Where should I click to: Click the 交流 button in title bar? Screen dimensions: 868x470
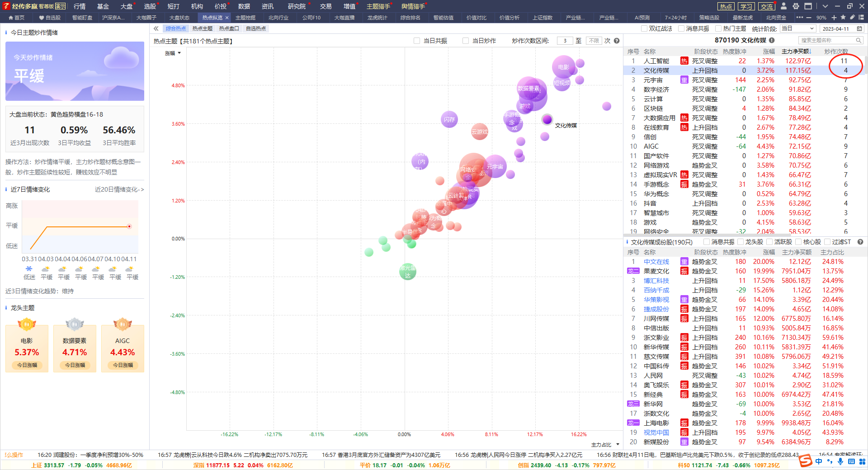(767, 6)
